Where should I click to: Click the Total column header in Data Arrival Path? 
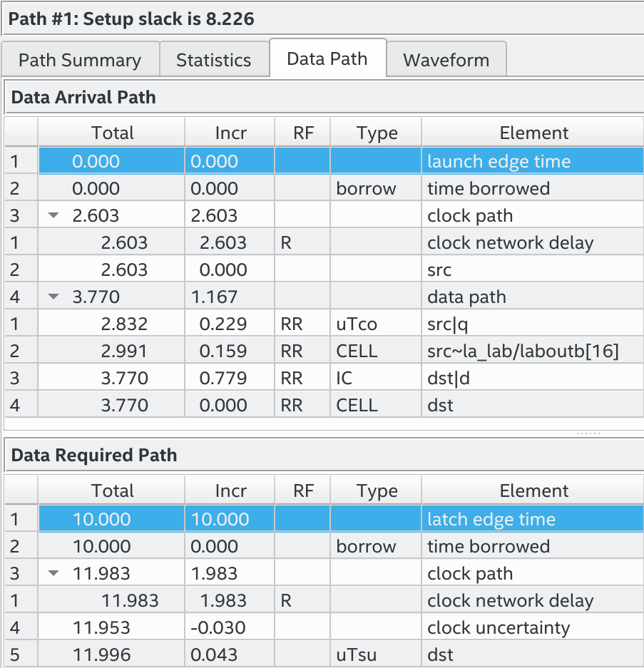[x=112, y=133]
